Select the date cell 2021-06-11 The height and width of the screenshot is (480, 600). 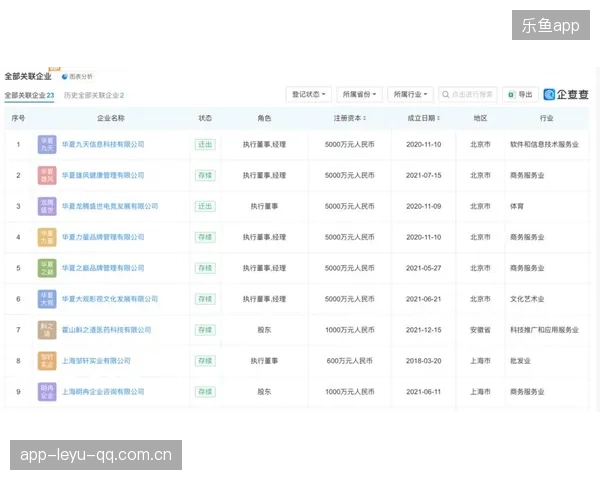point(424,392)
